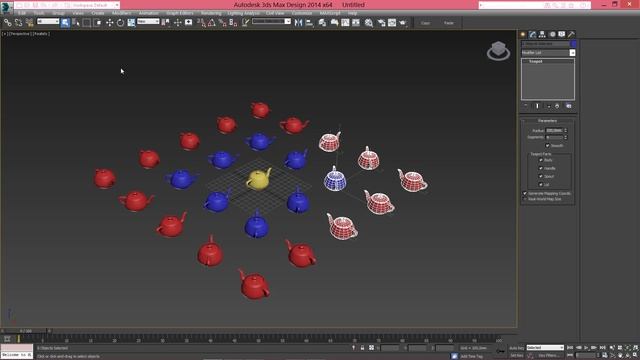Activate the Select and Rotate tool
The width and height of the screenshot is (640, 360).
point(120,23)
